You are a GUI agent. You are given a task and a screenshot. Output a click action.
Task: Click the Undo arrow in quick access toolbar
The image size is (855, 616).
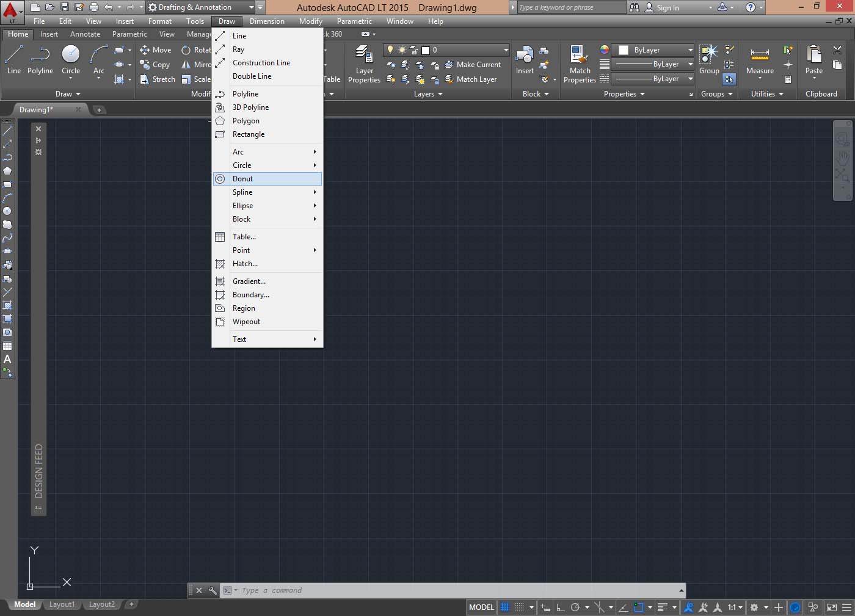109,7
